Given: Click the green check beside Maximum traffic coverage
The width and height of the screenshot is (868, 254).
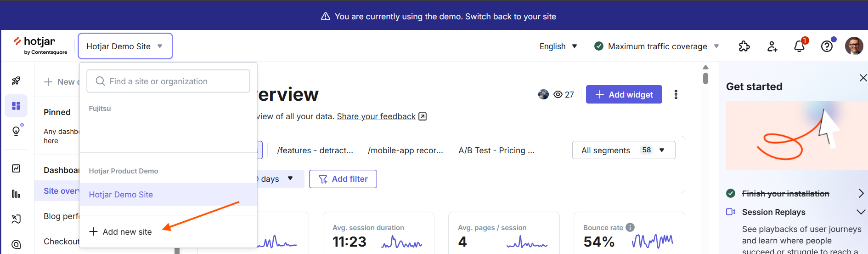Looking at the screenshot, I should point(599,46).
